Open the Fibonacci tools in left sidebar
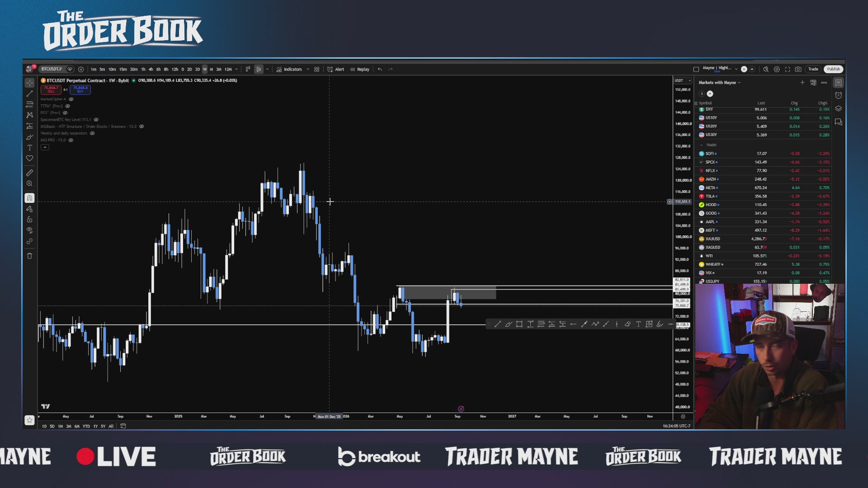This screenshot has width=868, height=488. [29, 104]
